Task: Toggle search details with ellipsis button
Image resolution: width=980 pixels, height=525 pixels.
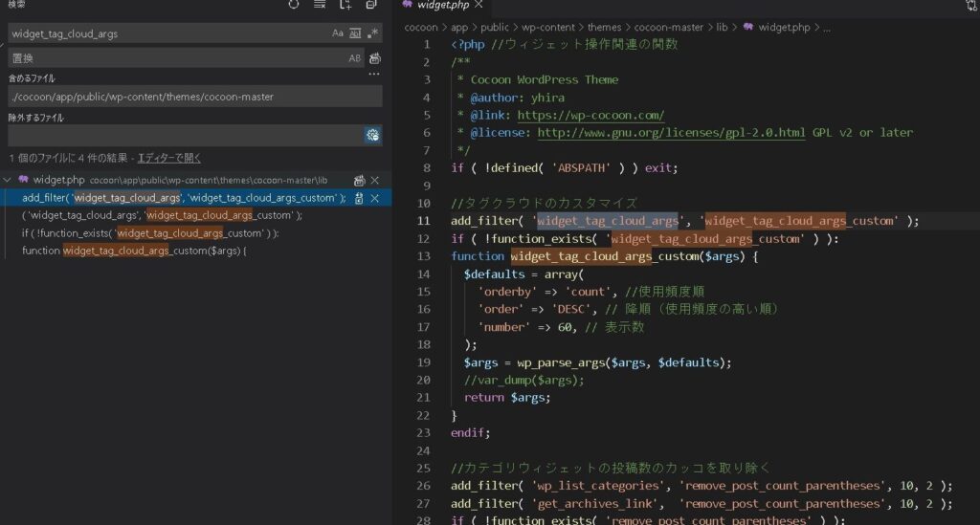Action: click(x=374, y=75)
